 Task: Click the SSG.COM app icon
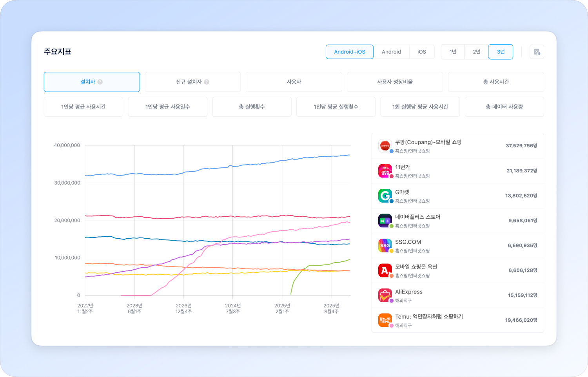(385, 245)
